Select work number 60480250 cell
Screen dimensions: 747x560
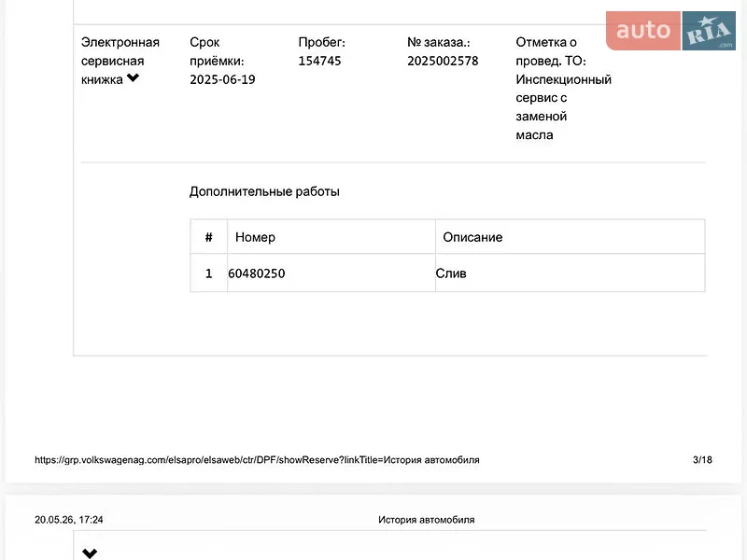tap(331, 273)
